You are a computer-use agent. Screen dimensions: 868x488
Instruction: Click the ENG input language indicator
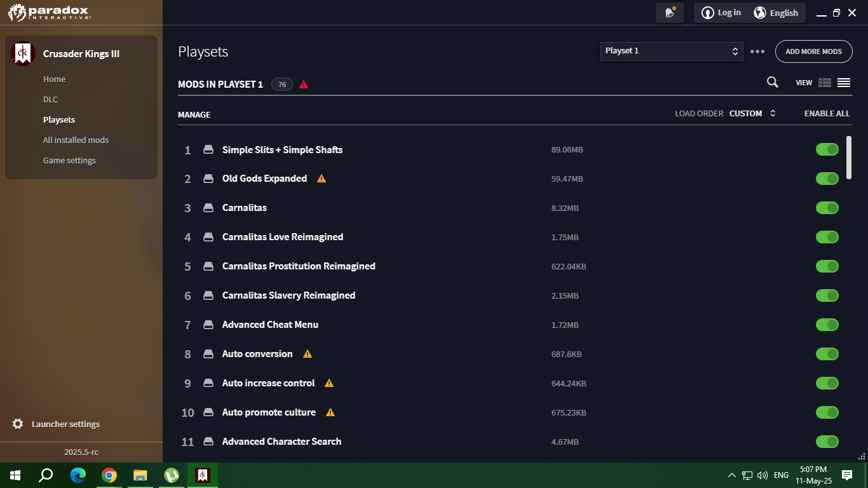[781, 475]
